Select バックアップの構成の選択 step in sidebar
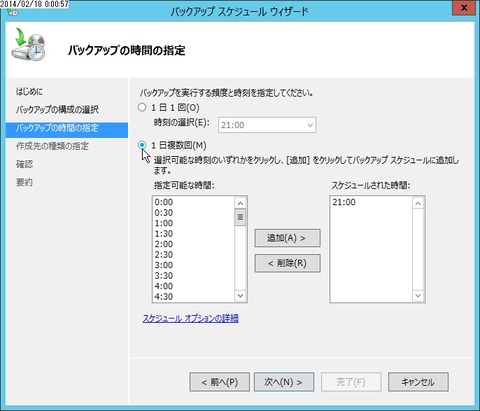 [x=57, y=110]
